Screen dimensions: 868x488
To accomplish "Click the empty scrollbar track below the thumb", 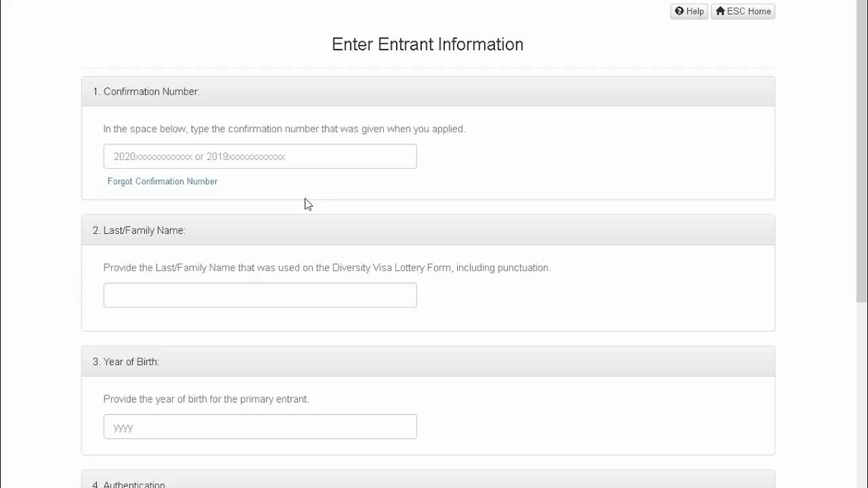I will (x=862, y=393).
